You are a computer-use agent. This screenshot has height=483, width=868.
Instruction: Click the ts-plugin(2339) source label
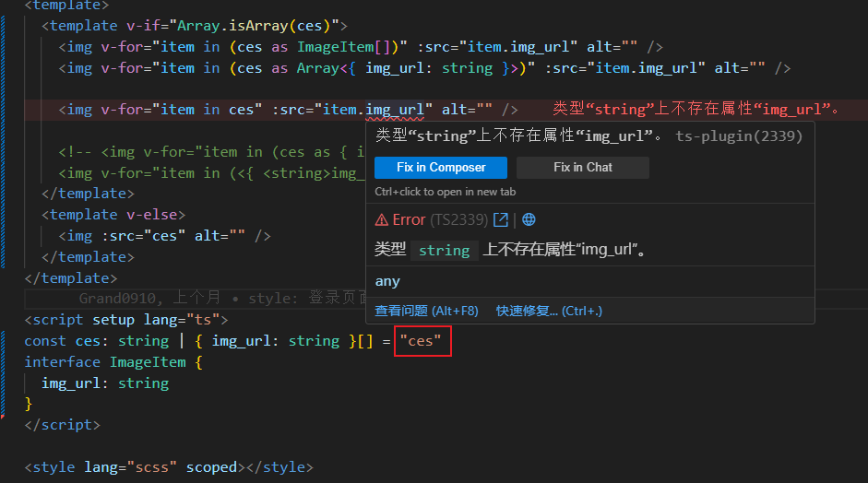739,136
